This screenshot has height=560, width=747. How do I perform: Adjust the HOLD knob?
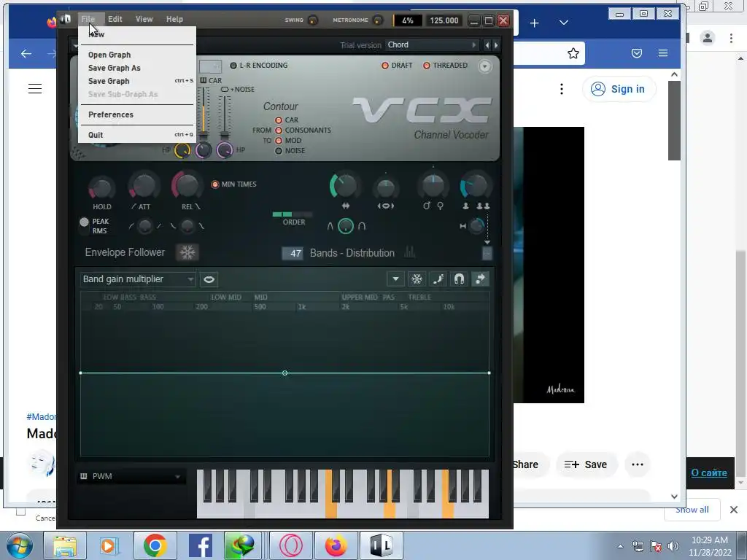pyautogui.click(x=101, y=187)
